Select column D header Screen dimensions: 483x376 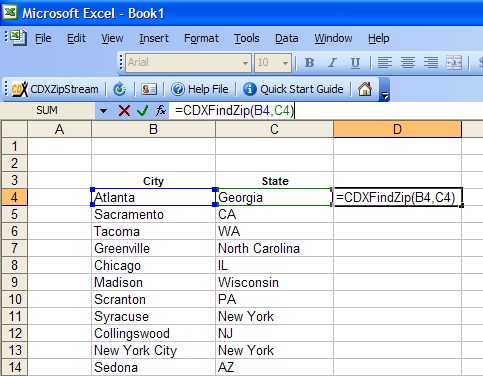(x=397, y=129)
